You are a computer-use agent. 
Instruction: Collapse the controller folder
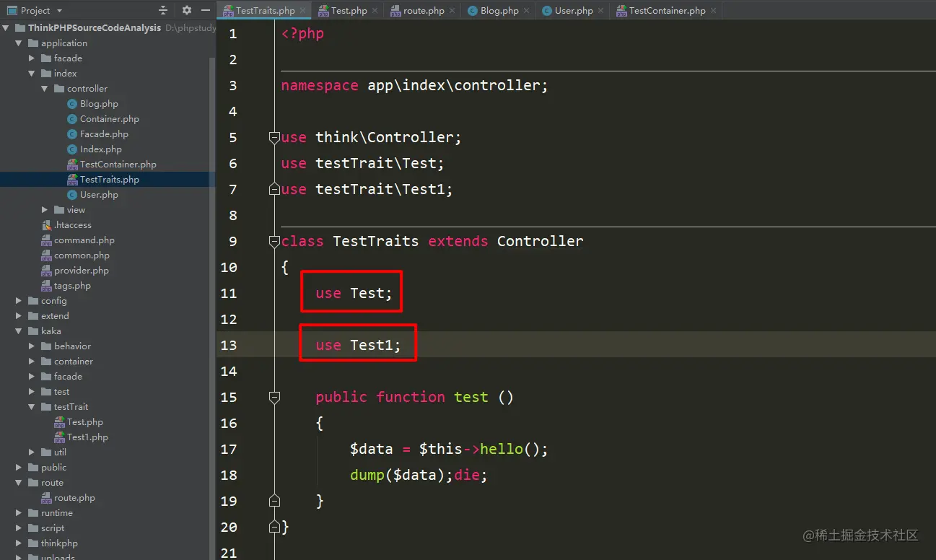tap(45, 89)
